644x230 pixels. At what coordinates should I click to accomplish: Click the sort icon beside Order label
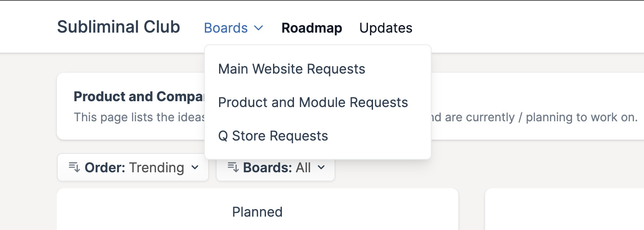click(x=74, y=168)
